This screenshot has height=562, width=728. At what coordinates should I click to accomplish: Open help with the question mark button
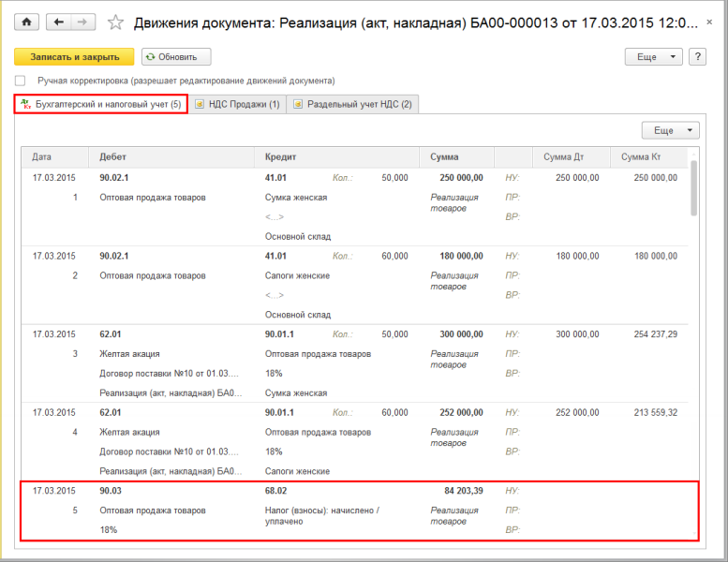click(x=697, y=56)
